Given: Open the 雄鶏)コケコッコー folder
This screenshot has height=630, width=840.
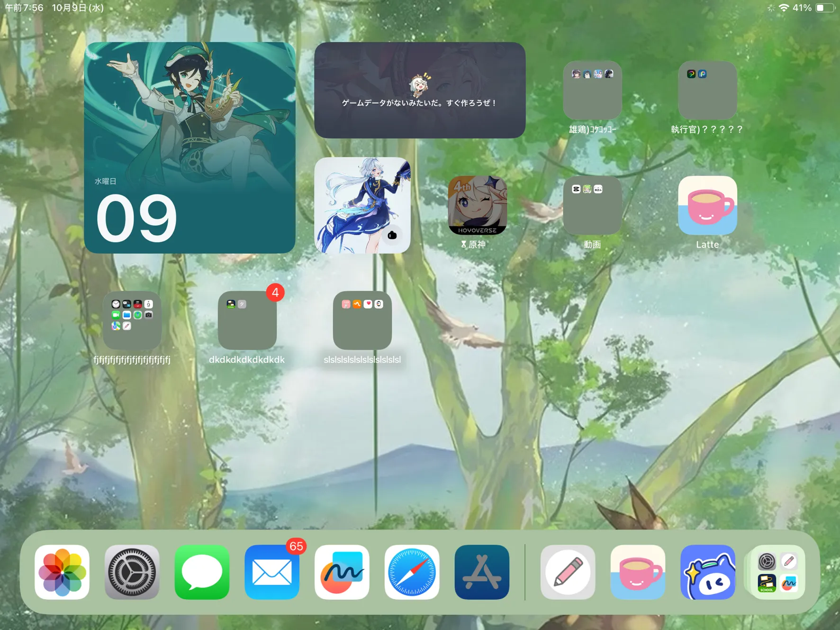Looking at the screenshot, I should [592, 90].
